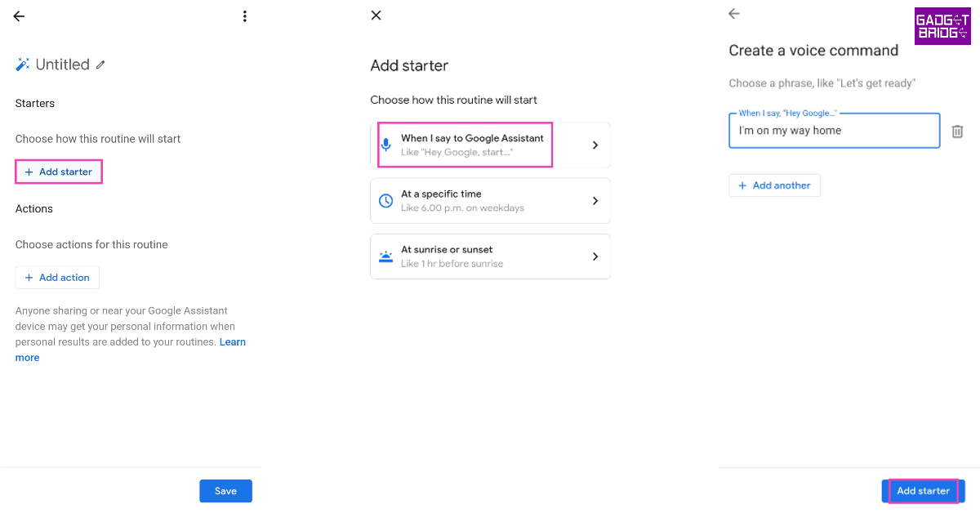980x513 pixels.
Task: Tap the clock icon for specific time
Action: click(x=386, y=201)
